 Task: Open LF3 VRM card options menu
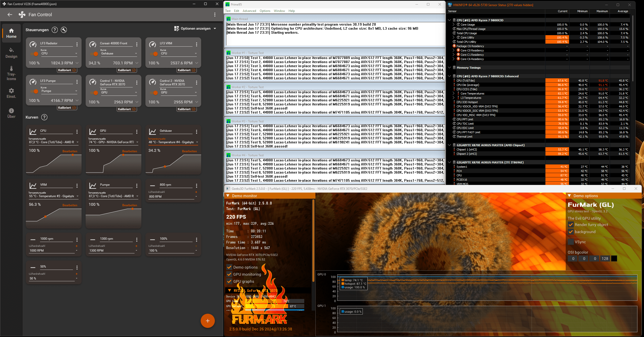coord(197,44)
